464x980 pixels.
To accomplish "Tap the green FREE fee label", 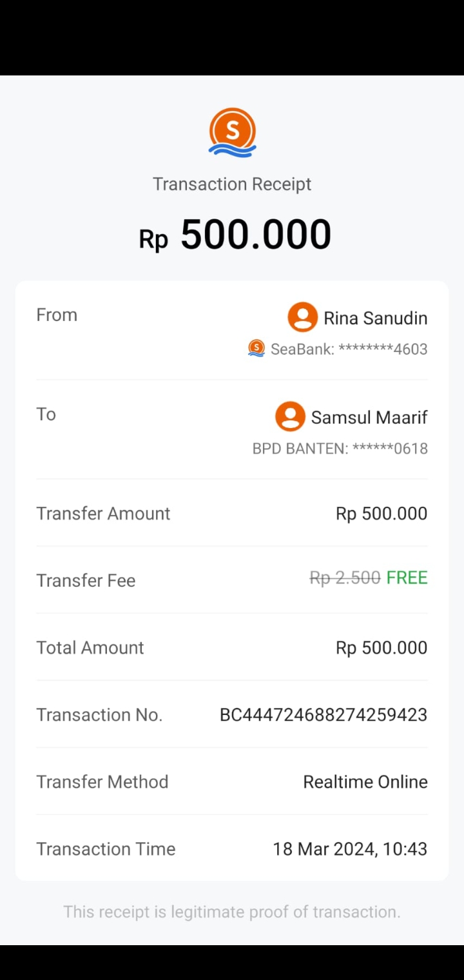I will (x=407, y=578).
